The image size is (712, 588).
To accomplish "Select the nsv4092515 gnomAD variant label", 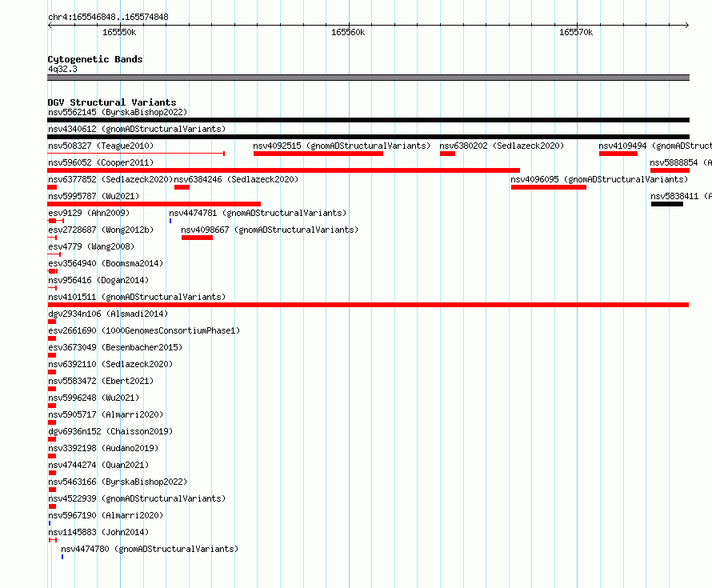I will [x=342, y=146].
